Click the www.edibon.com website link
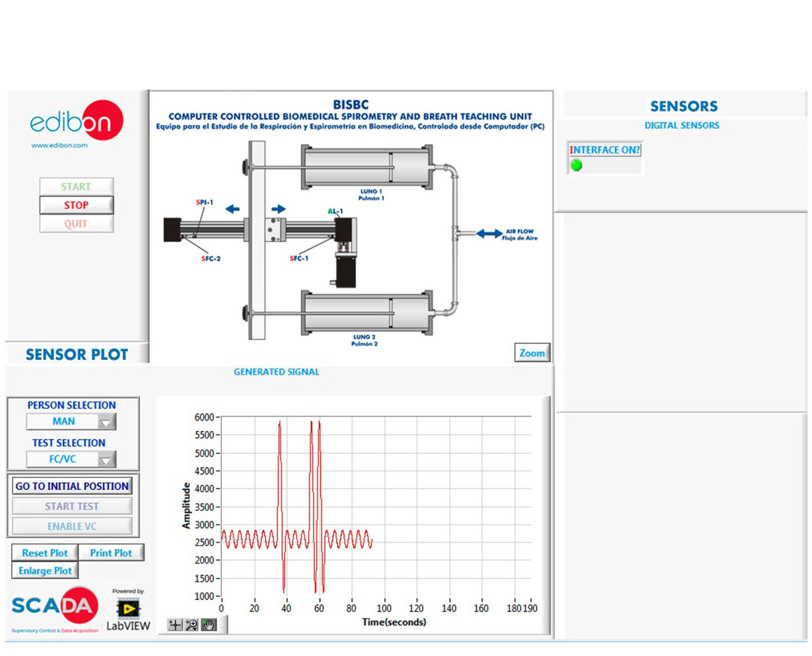 [59, 145]
